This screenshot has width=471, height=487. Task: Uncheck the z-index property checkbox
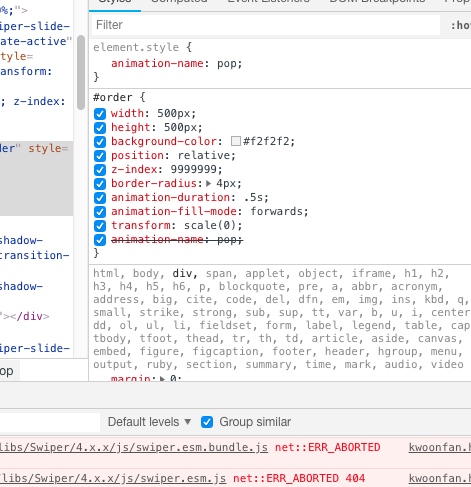click(100, 170)
